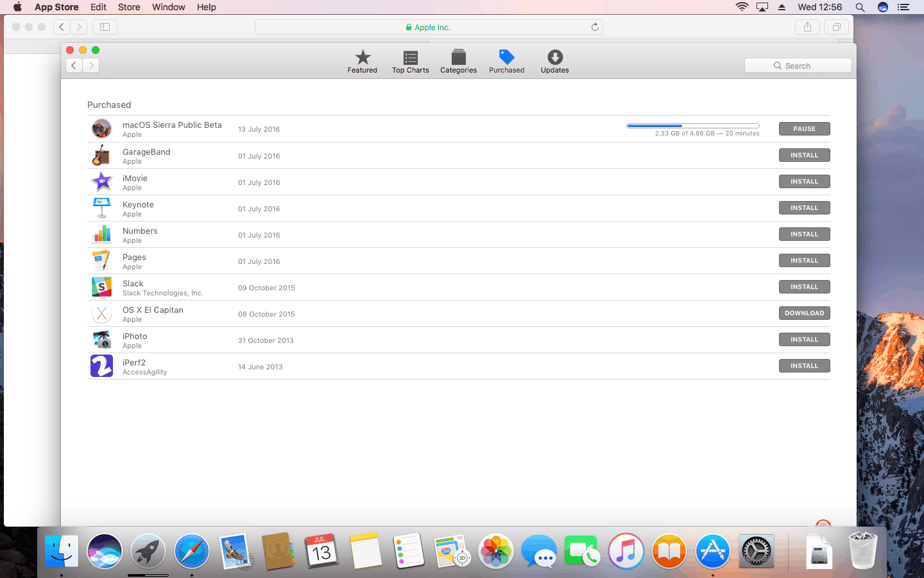Click the macOS Sierra download progress bar
The width and height of the screenshot is (924, 578).
coord(693,126)
